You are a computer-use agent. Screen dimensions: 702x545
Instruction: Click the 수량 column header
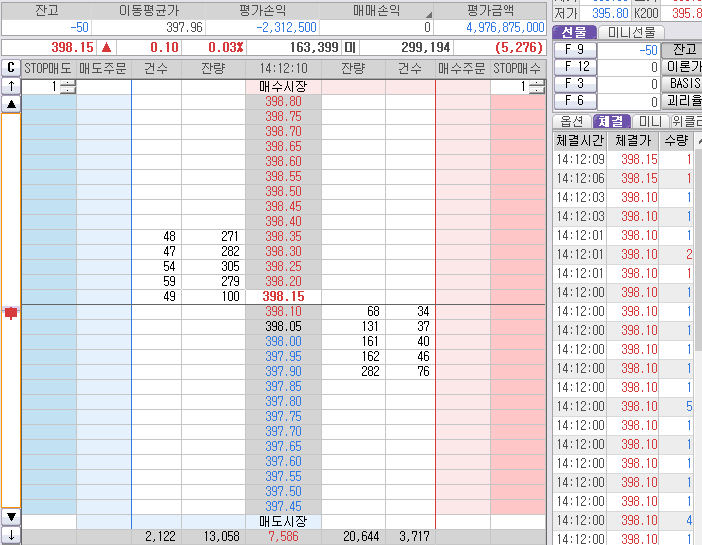[676, 141]
